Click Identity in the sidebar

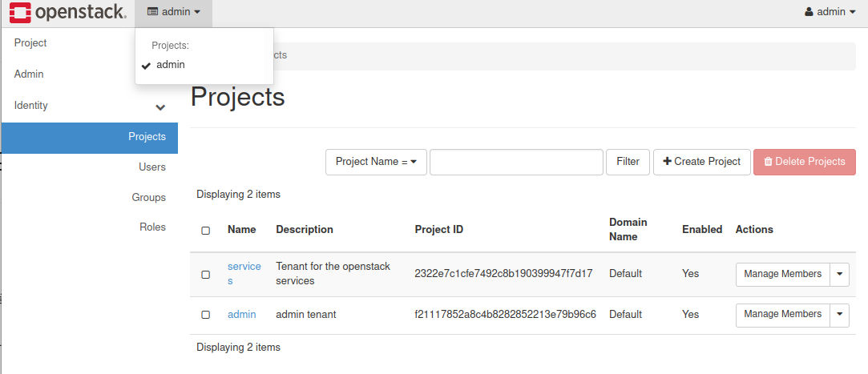(x=31, y=105)
